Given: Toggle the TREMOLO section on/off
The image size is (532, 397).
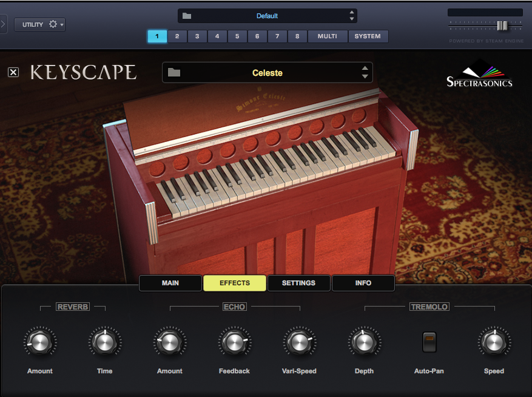Looking at the screenshot, I should click(429, 307).
